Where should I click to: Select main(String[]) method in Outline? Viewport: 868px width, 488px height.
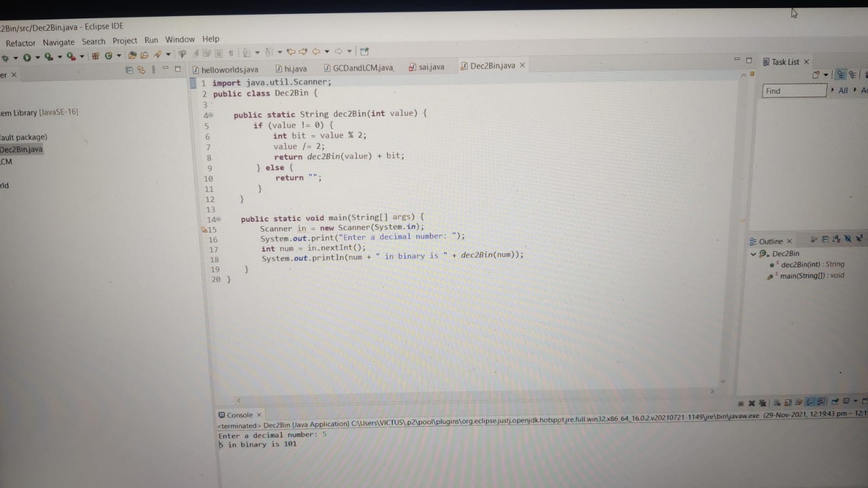812,276
